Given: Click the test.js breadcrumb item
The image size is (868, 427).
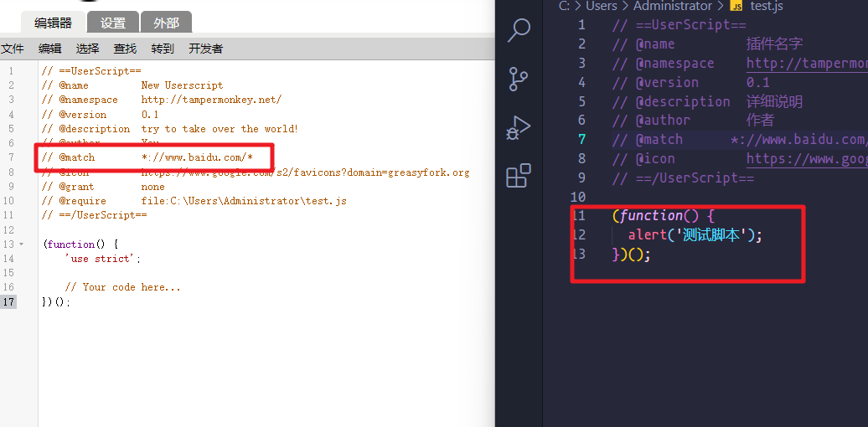Looking at the screenshot, I should coord(767,6).
